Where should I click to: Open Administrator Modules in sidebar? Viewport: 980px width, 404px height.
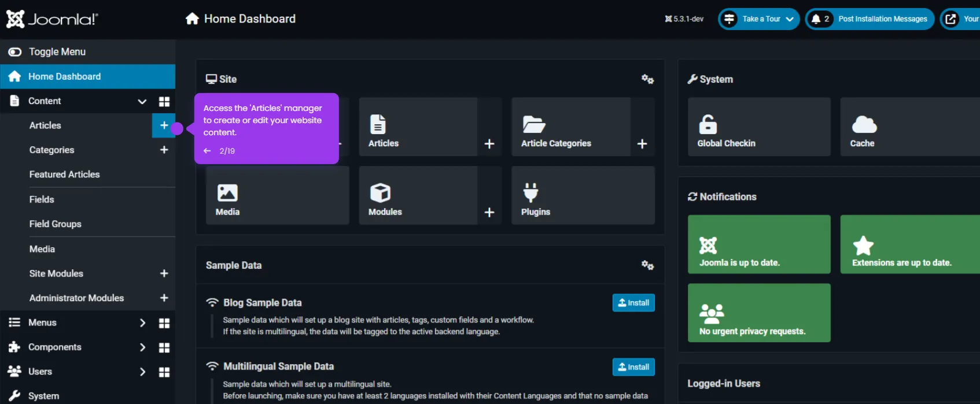(76, 298)
